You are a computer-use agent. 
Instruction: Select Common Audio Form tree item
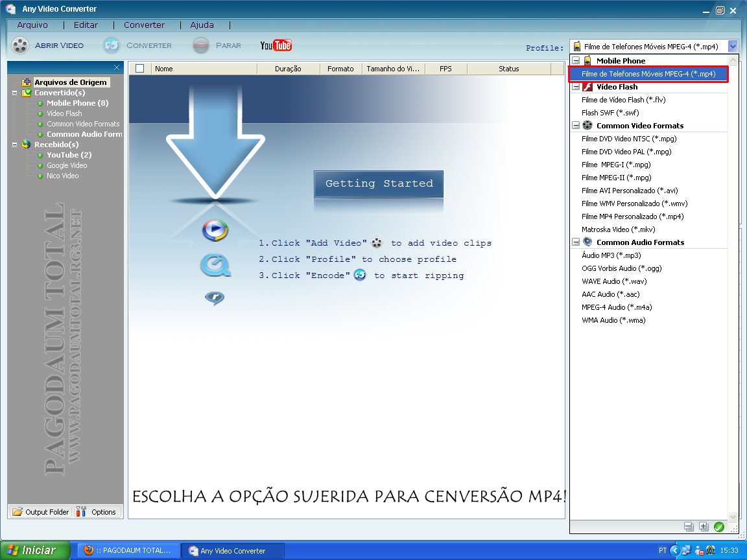pos(84,134)
